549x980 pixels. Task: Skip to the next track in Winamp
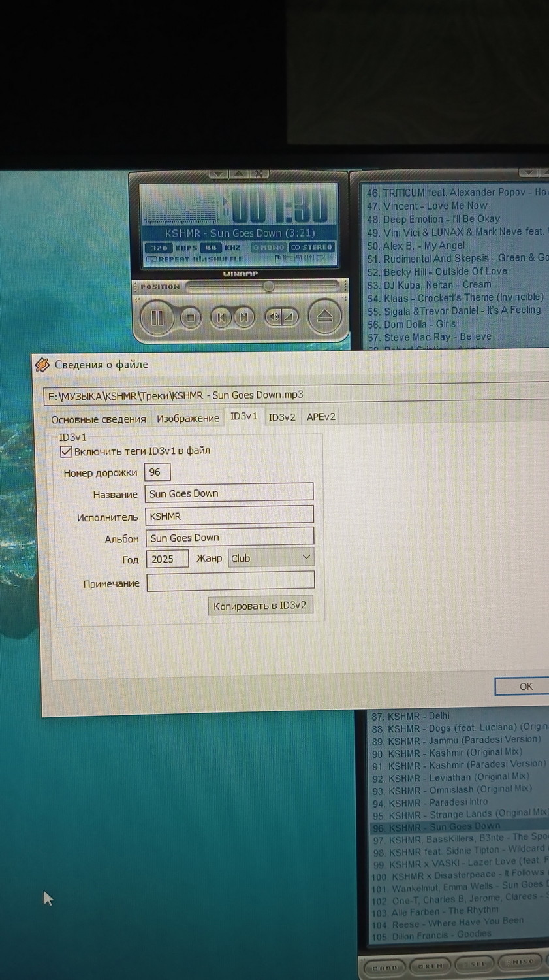coord(244,318)
